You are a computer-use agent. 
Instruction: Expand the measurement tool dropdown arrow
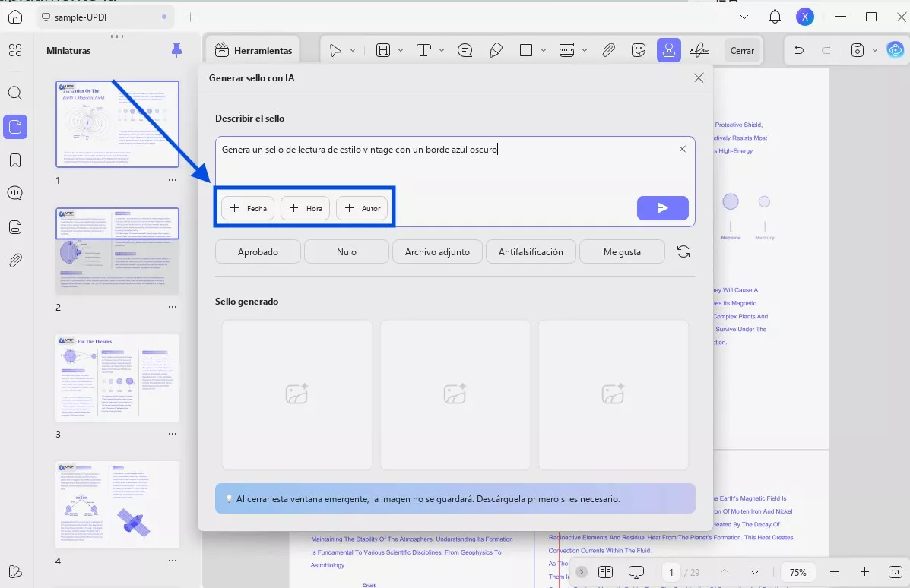(585, 50)
